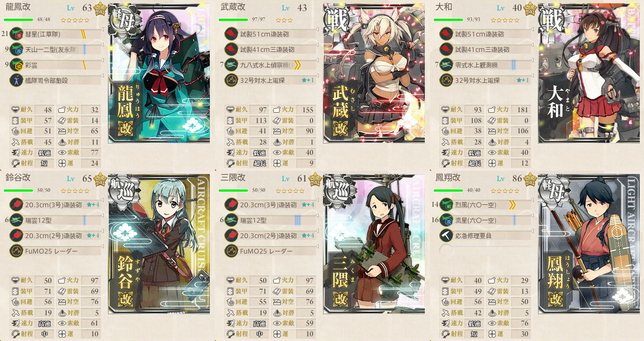Open the 武蔵改 ship card portrait
This screenshot has height=341, width=644.
[x=374, y=73]
